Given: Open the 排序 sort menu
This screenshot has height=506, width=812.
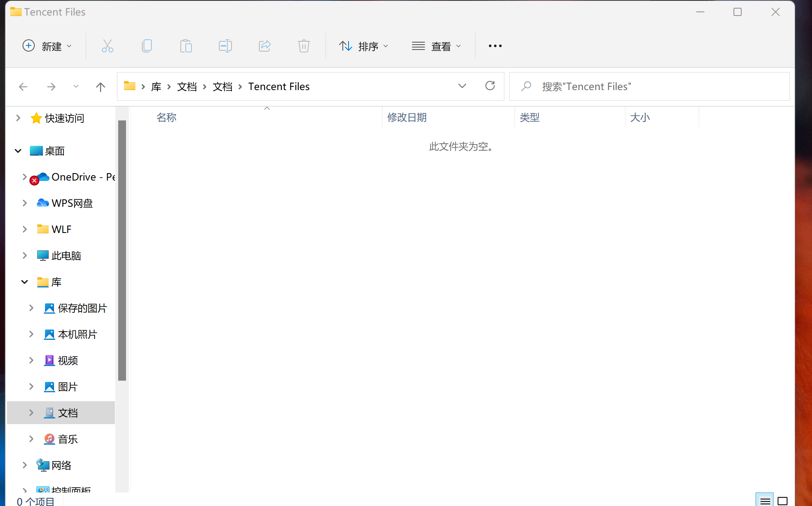Looking at the screenshot, I should click(x=364, y=46).
